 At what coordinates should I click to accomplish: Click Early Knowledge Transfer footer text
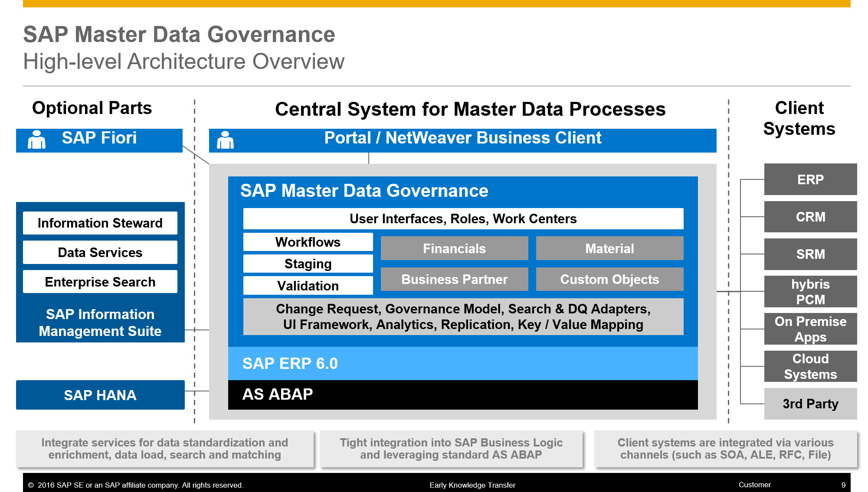click(472, 485)
